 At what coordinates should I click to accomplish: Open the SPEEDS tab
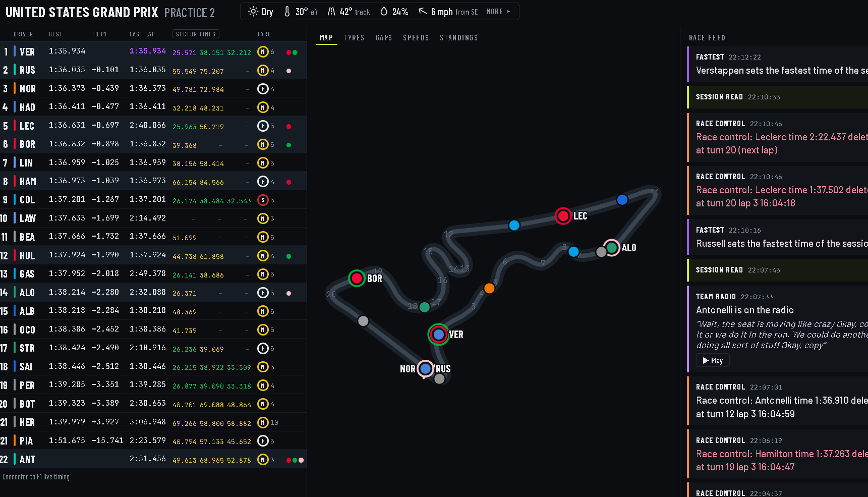point(416,38)
